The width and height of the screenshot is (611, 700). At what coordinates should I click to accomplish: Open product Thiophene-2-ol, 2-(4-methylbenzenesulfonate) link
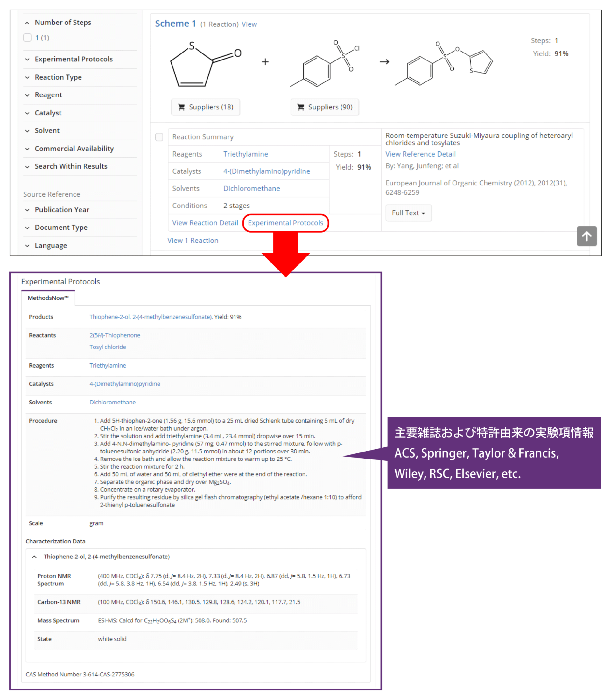click(151, 317)
